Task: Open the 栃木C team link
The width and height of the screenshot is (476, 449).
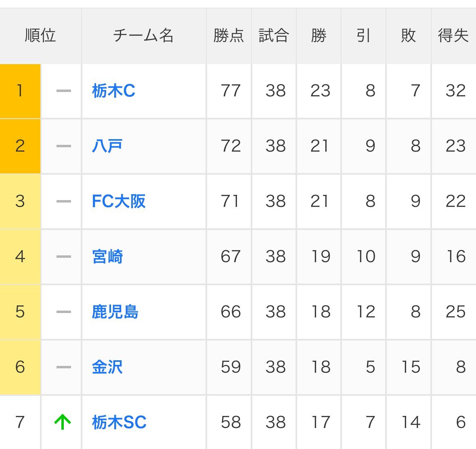Action: (x=113, y=91)
